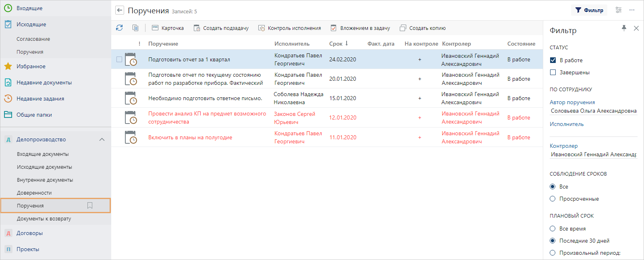The width and height of the screenshot is (644, 260).
Task: Choose 'Все время' planned period option
Action: (553, 229)
